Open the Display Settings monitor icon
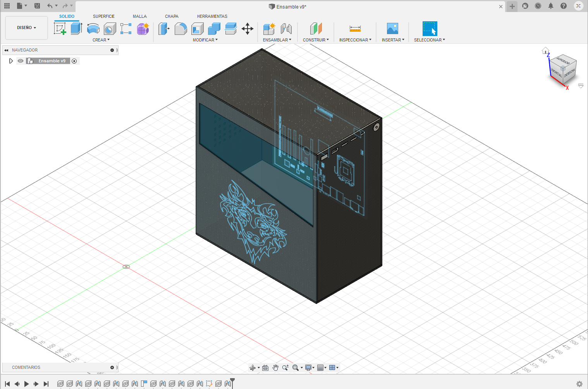Image resolution: width=588 pixels, height=389 pixels. [x=308, y=368]
